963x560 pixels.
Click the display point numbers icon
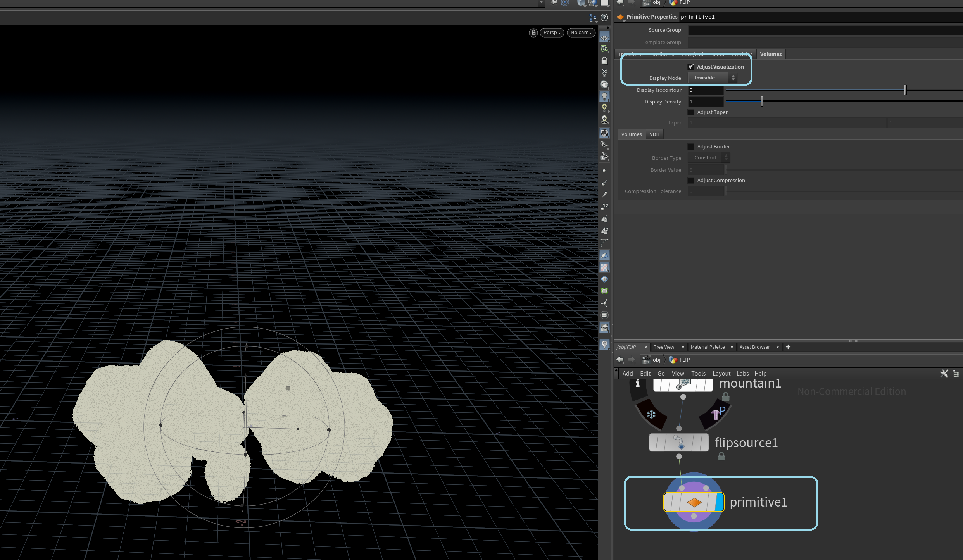604,207
